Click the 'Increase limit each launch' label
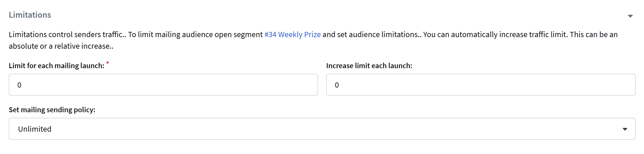The height and width of the screenshot is (154, 644). pos(369,66)
